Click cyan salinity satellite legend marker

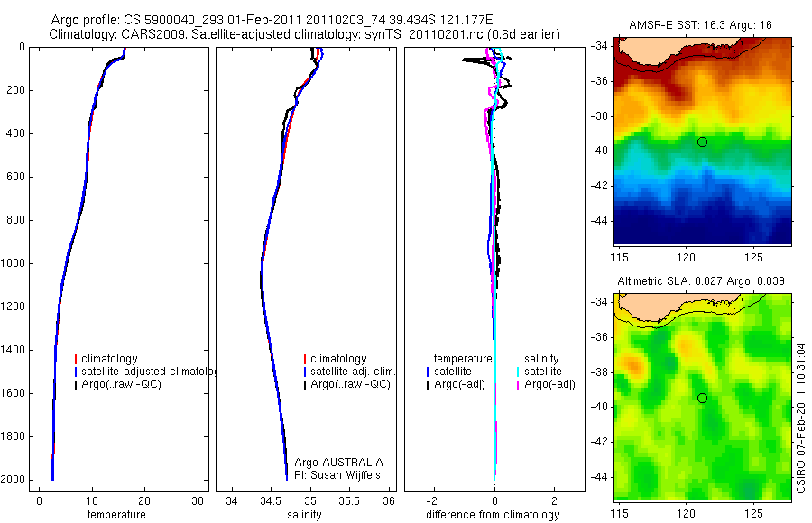pyautogui.click(x=519, y=372)
